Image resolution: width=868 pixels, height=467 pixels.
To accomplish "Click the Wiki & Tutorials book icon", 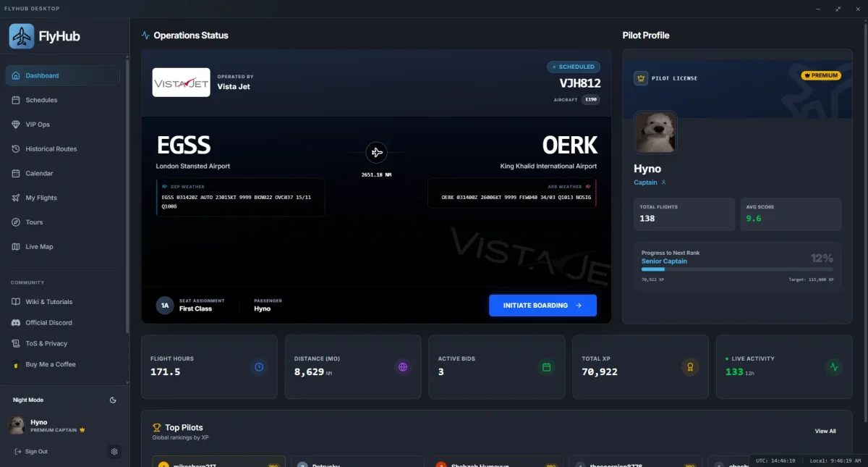I will click(x=16, y=302).
